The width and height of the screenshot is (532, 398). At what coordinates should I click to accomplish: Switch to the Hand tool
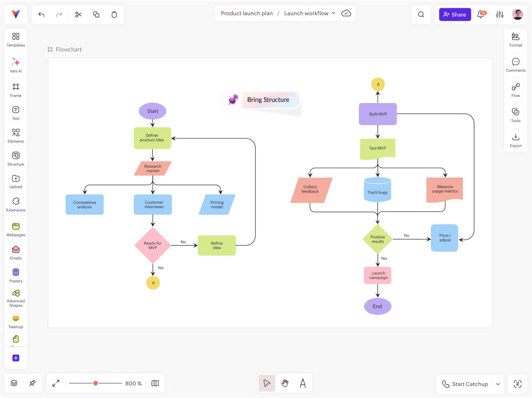[285, 383]
